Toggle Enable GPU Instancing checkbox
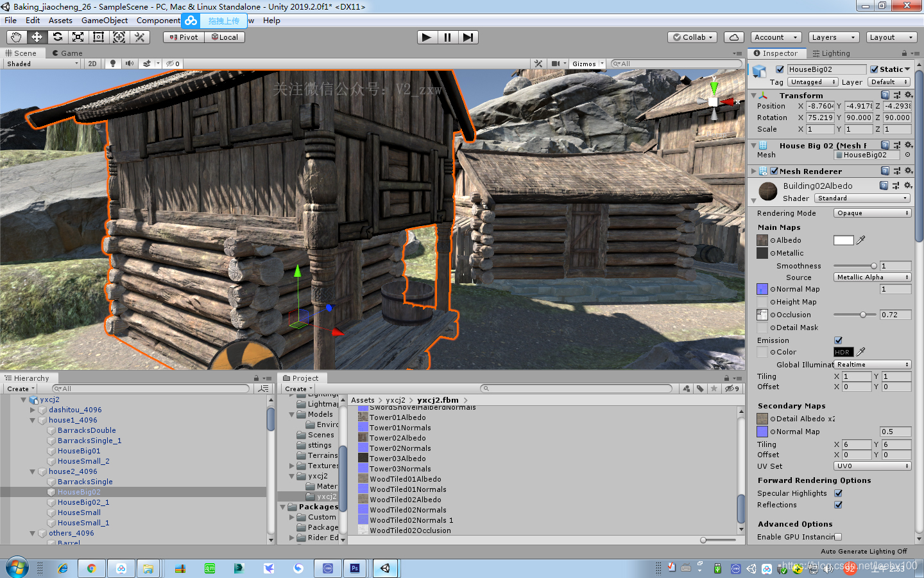Screen dimensions: 924x578 (x=838, y=537)
